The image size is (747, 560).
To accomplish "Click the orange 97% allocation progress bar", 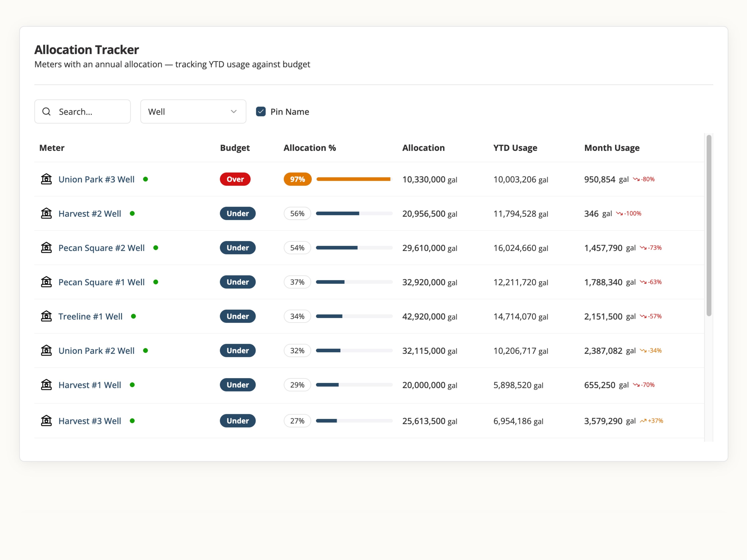I will point(353,179).
